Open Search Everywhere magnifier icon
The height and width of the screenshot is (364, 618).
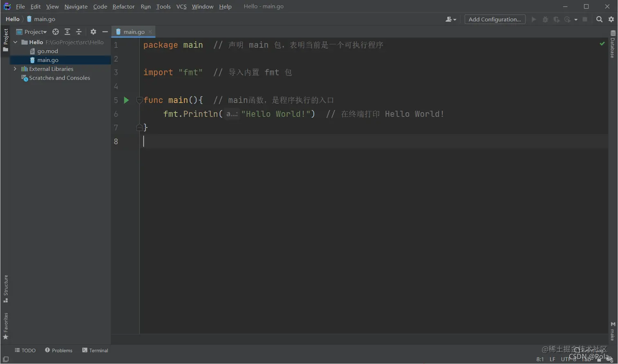coord(599,19)
